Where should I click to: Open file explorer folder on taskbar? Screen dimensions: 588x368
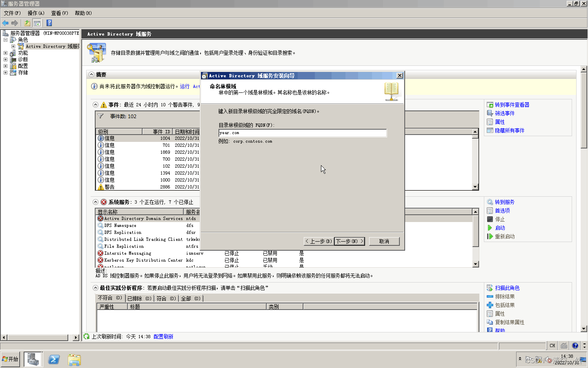point(74,359)
